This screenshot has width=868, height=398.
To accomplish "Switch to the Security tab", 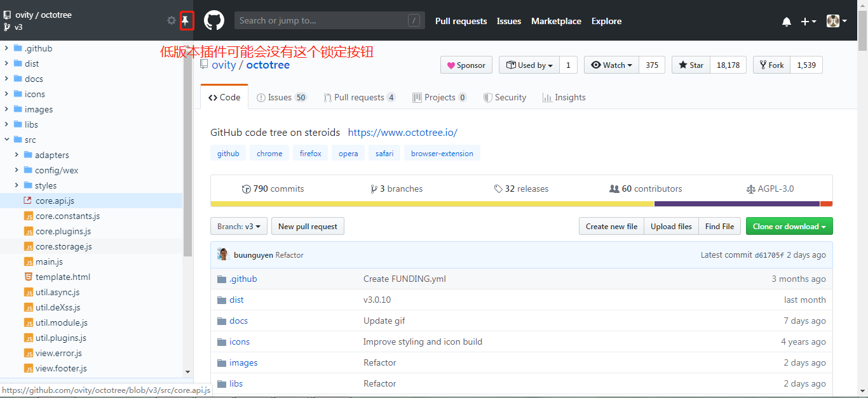I will [505, 97].
